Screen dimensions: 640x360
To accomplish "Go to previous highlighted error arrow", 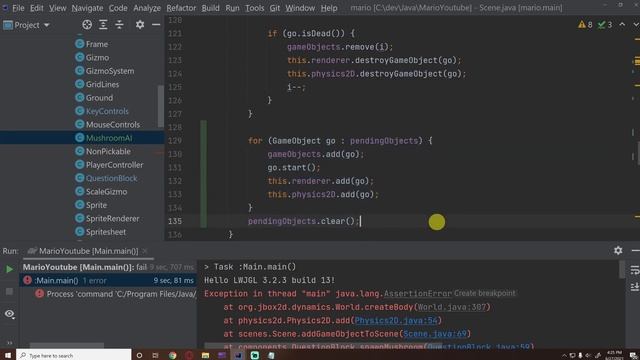I will (x=622, y=24).
